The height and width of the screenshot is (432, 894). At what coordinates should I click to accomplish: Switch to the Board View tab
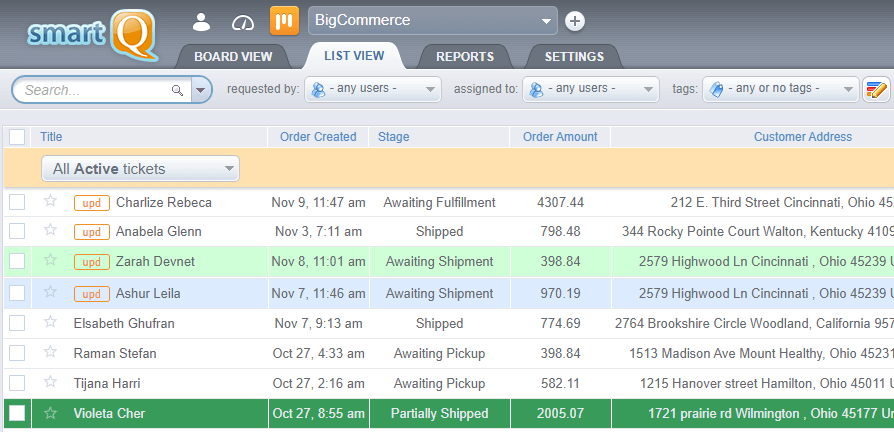[233, 57]
